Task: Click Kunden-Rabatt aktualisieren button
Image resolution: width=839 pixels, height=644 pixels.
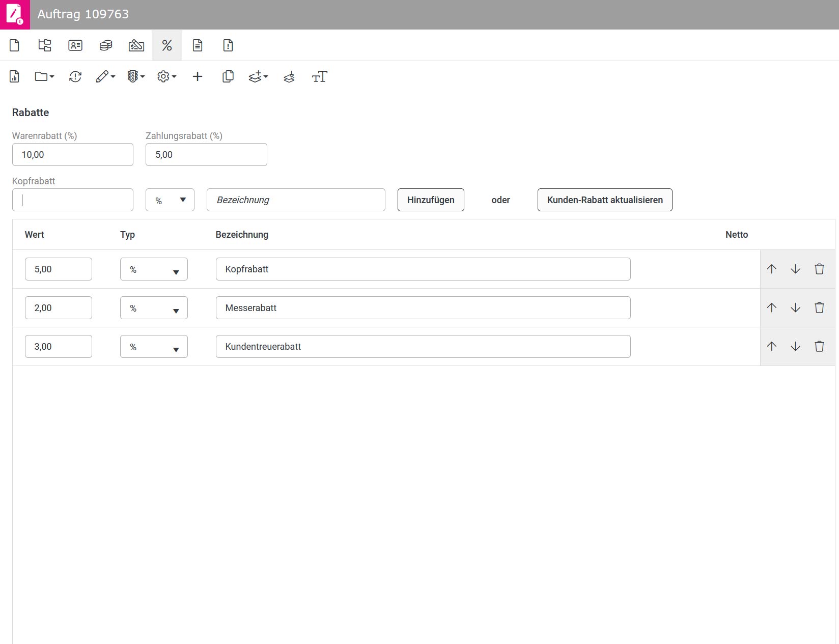Action: tap(605, 200)
